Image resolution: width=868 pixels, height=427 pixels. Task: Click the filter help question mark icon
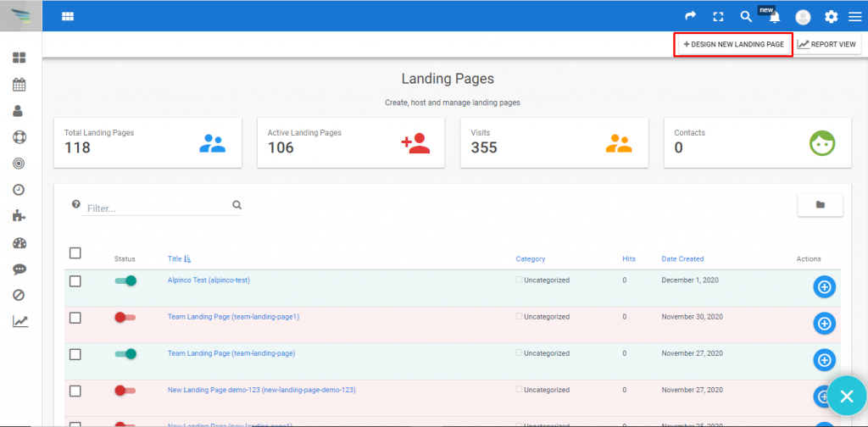pyautogui.click(x=75, y=203)
